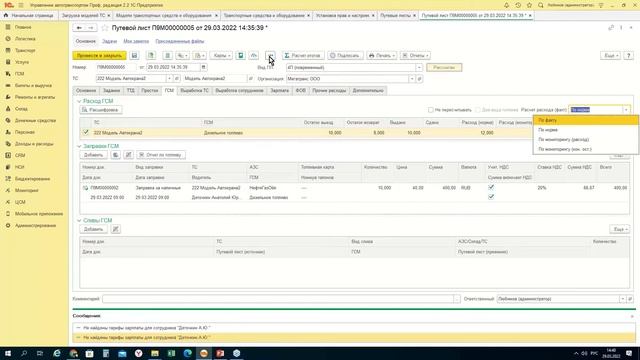
Task: Click the forward arrow navigation button
Action: [x=91, y=28]
